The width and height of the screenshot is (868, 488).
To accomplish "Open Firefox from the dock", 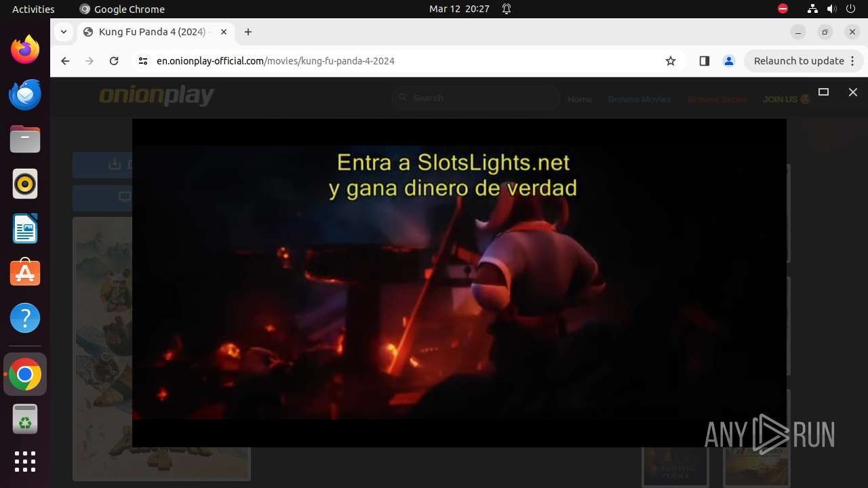I will 25,49.
